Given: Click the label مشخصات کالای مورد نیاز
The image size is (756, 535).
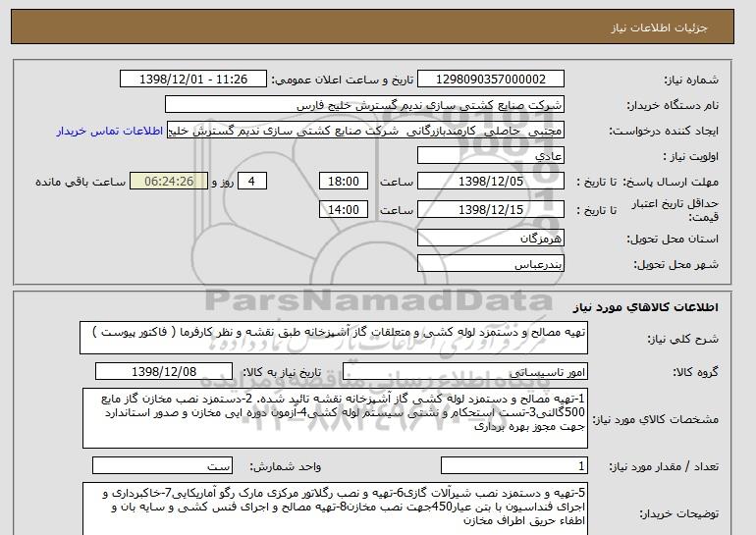Looking at the screenshot, I should pos(656,419).
